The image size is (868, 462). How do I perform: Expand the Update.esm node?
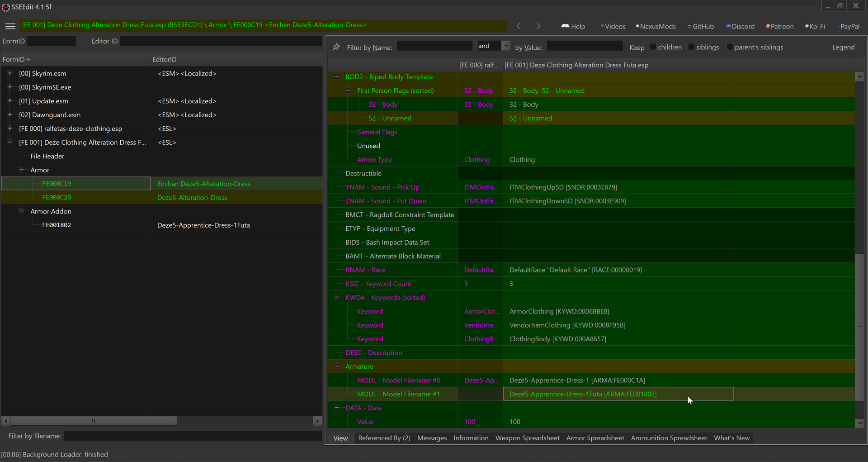9,101
